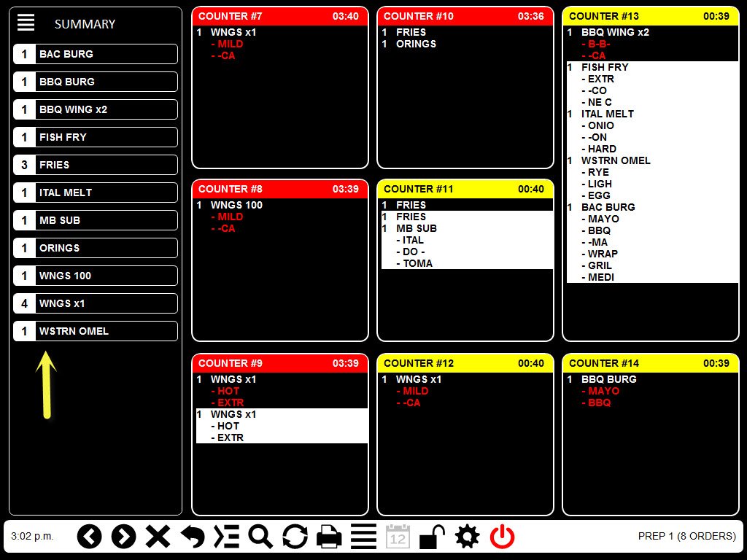Select WNGS x1 in the summary list
747x560 pixels.
(96, 303)
